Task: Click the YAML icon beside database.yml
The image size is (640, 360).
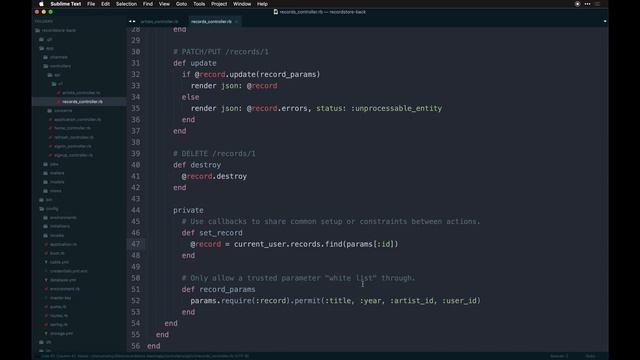Action: (46, 280)
